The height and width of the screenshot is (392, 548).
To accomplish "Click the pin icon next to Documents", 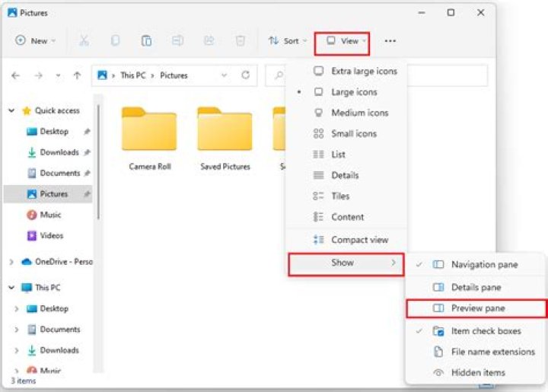I will click(87, 173).
